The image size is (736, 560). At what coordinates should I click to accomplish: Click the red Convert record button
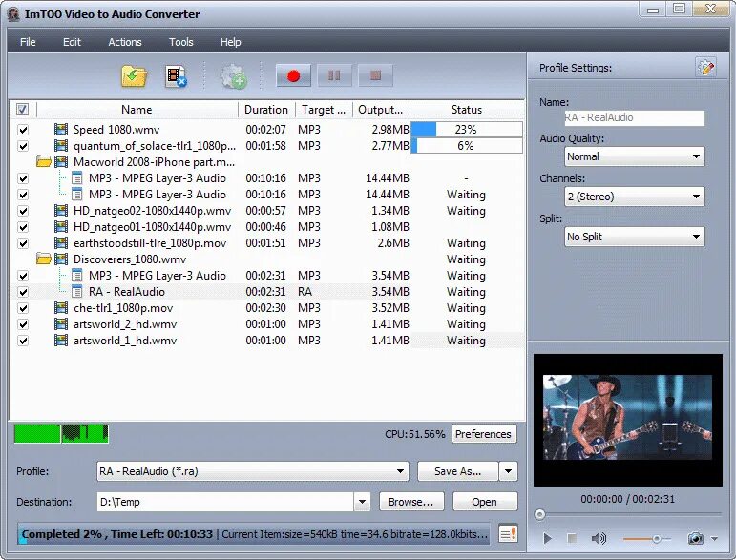293,75
